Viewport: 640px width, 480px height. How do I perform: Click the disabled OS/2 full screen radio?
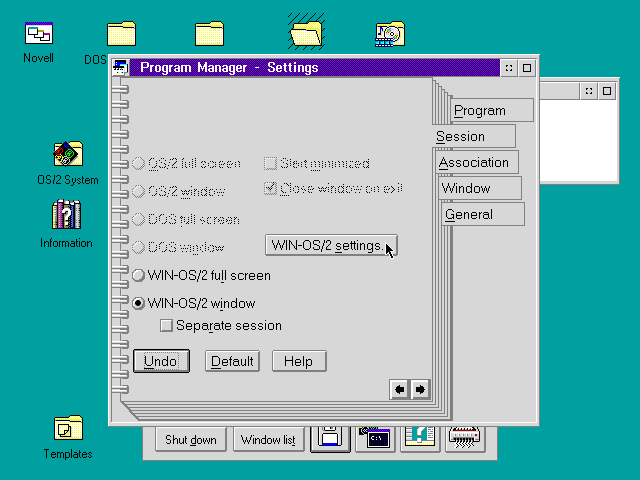click(x=139, y=164)
